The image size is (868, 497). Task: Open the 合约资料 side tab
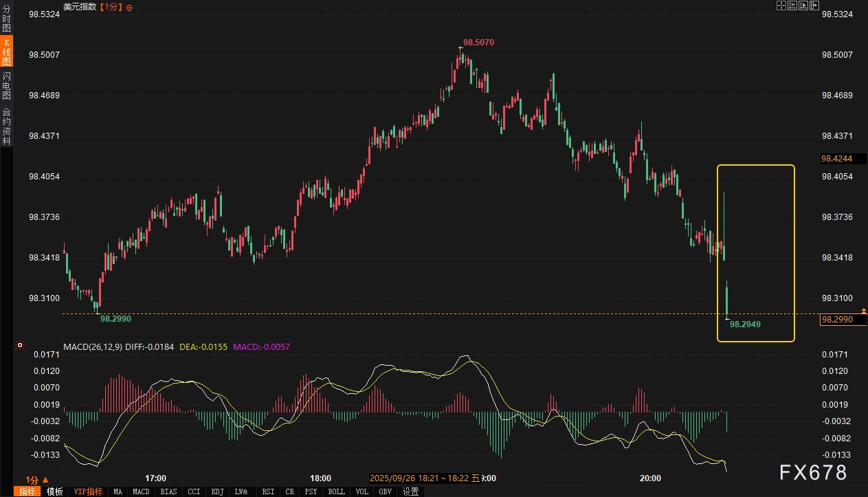click(x=7, y=126)
